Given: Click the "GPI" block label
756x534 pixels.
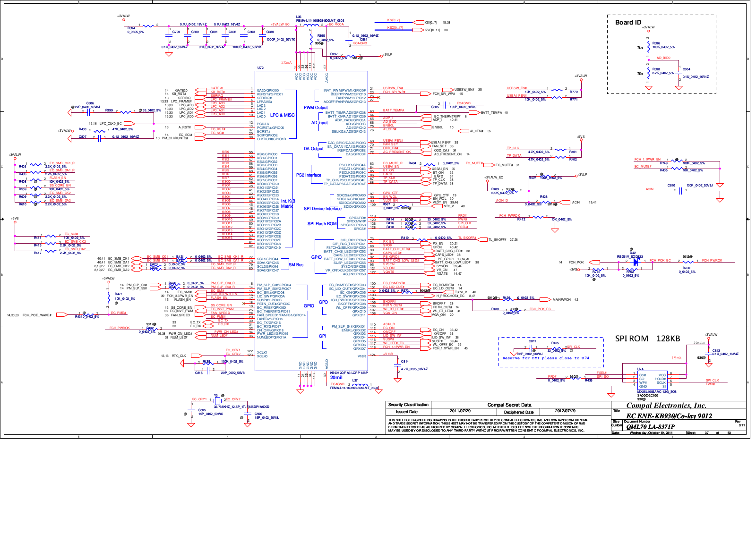Looking at the screenshot, I should pyautogui.click(x=322, y=336).
